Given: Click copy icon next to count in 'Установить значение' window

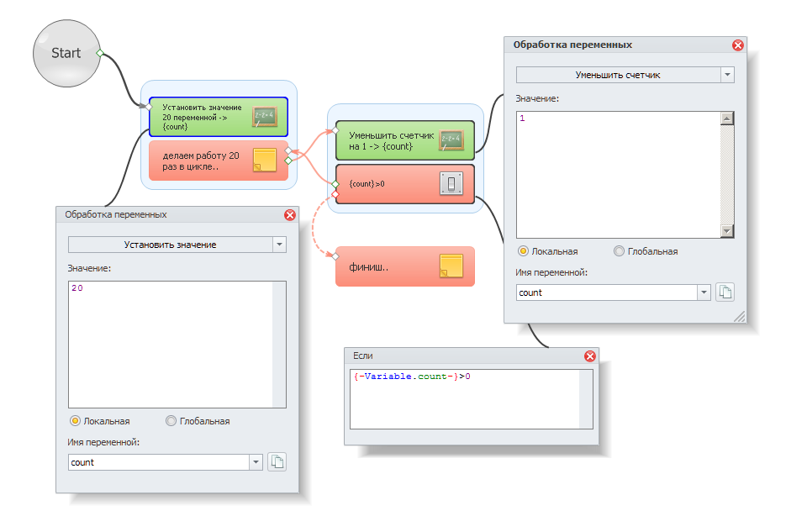Looking at the screenshot, I should coord(277,462).
